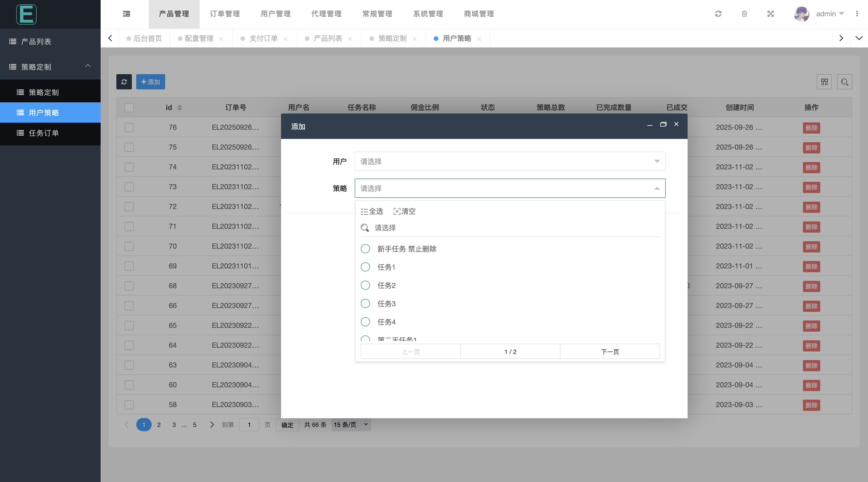Toggle the select-all checkbox in the table header
Screen dimensions: 868x482
click(x=129, y=107)
